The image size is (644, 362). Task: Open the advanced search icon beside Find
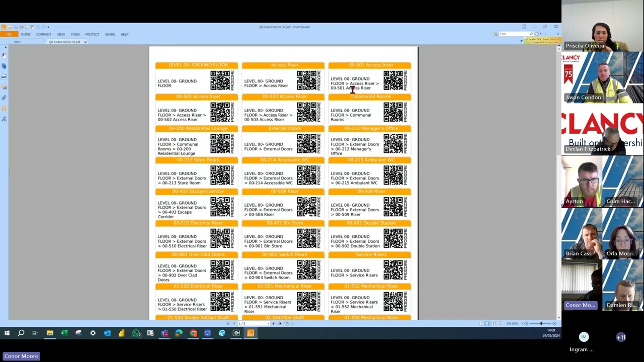pyautogui.click(x=496, y=34)
